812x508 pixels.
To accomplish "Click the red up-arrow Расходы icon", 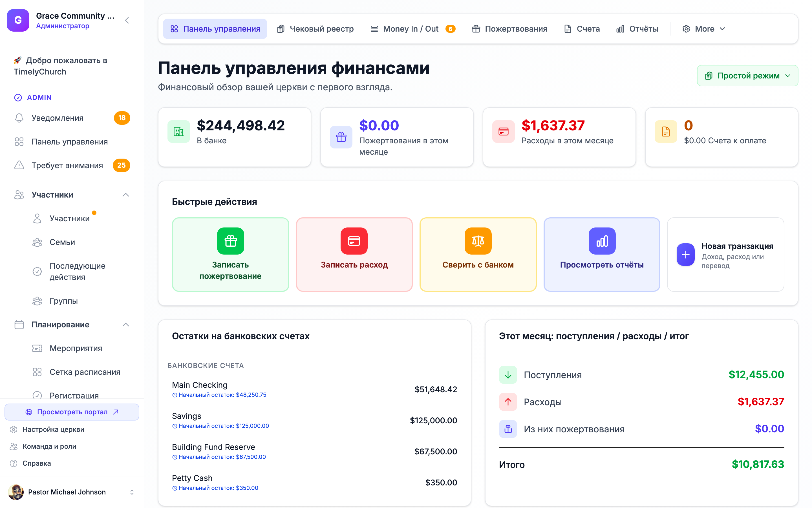I will coord(508,402).
